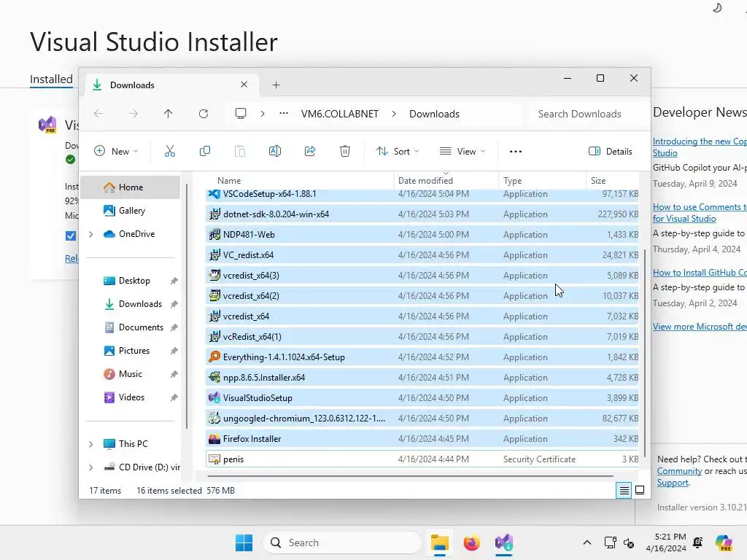Close the Downloads tab
747x560 pixels.
pyautogui.click(x=244, y=85)
